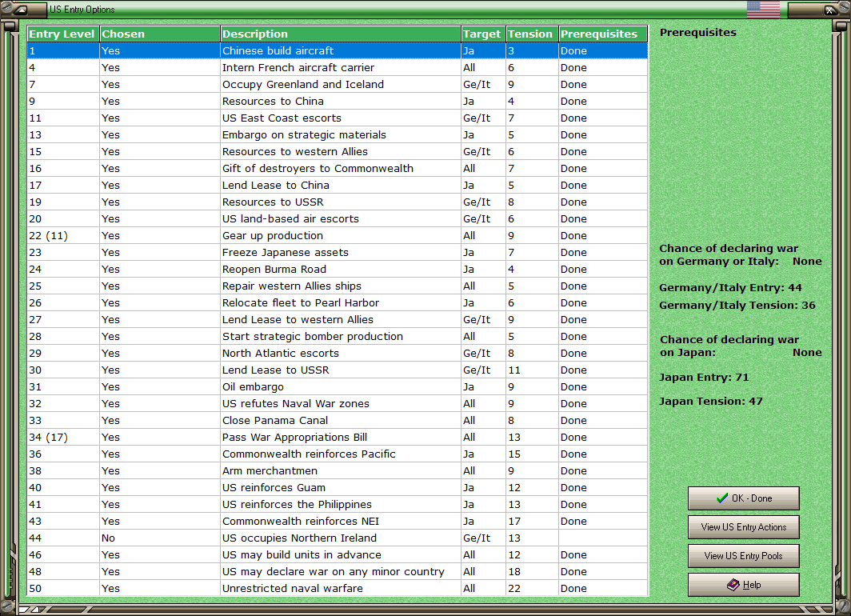This screenshot has width=851, height=616.
Task: Select the Pass War Appropriations Bill row
Action: point(339,437)
